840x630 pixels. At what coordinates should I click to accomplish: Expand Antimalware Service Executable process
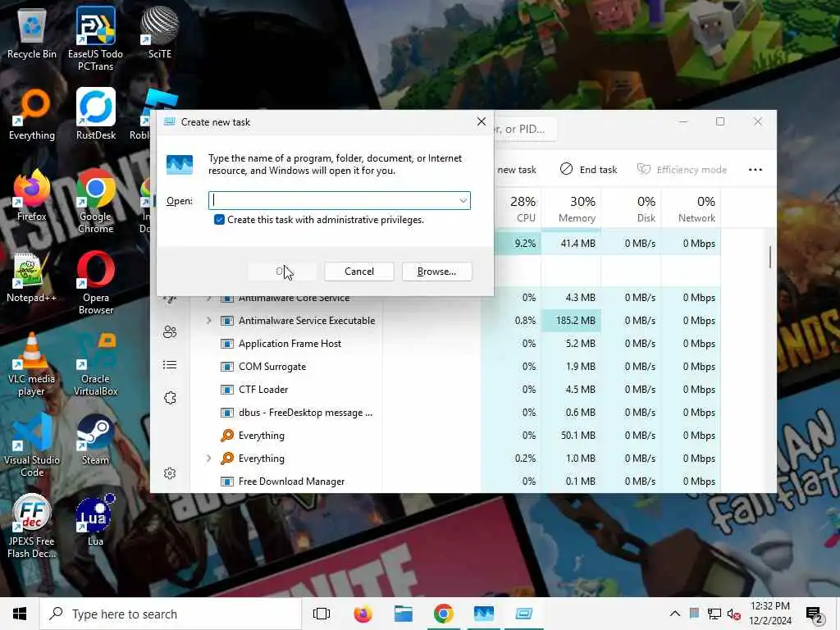[x=209, y=321]
